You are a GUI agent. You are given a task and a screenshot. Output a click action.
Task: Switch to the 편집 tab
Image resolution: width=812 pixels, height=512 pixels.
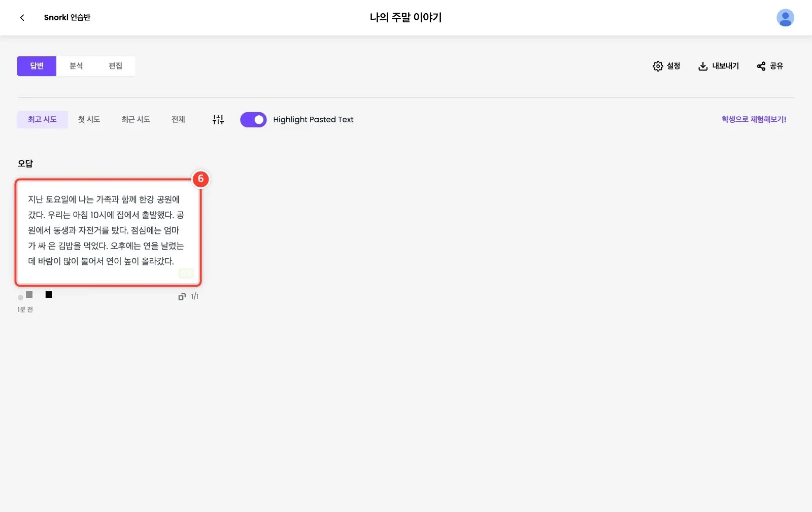click(x=115, y=66)
